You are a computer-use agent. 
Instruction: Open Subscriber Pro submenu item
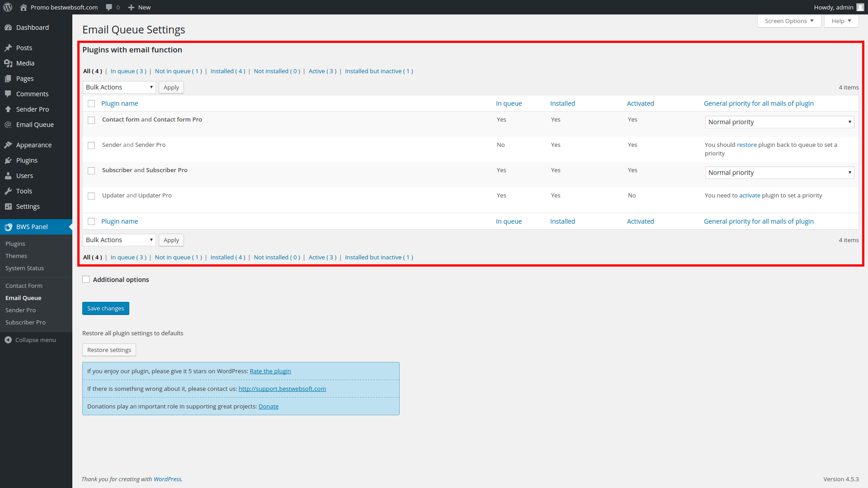click(25, 322)
